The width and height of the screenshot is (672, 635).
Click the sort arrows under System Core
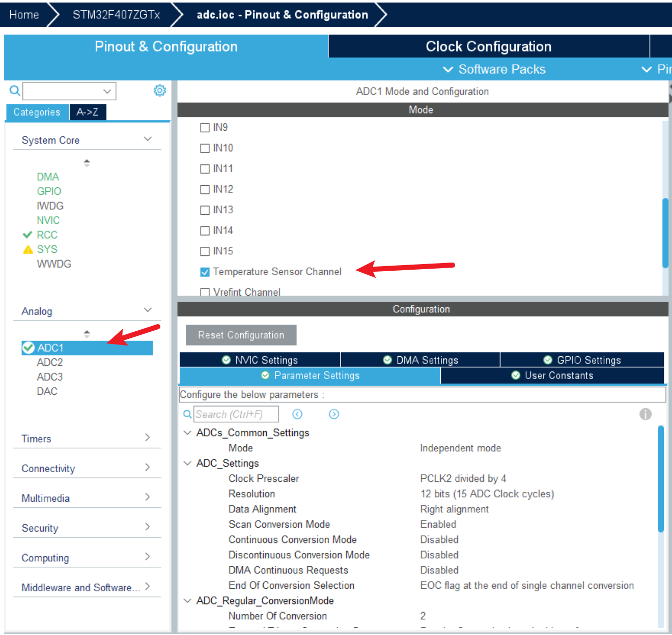[x=87, y=163]
